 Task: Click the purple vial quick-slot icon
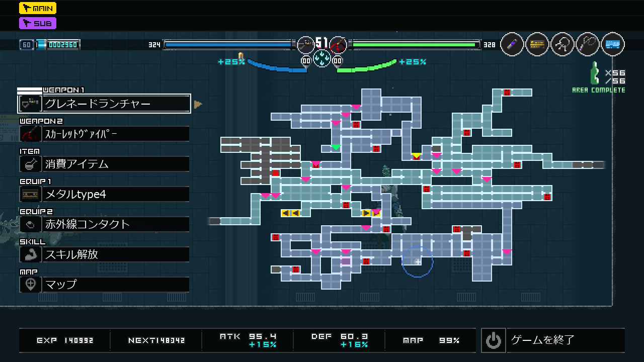pyautogui.click(x=512, y=45)
